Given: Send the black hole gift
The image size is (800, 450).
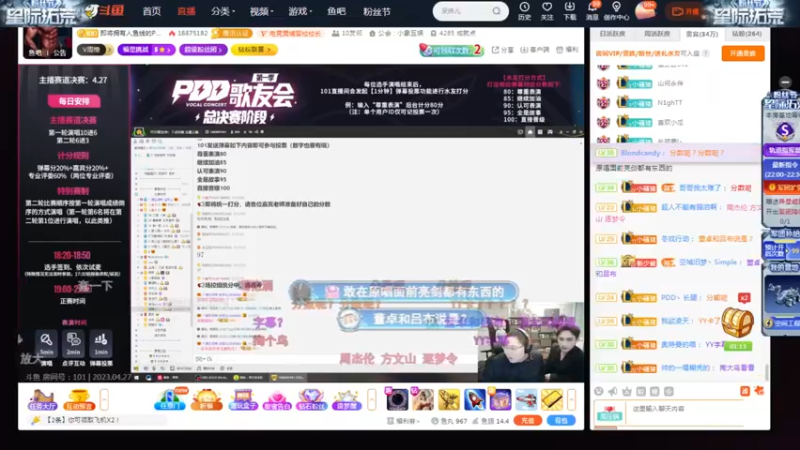Looking at the screenshot, I should pos(397,399).
